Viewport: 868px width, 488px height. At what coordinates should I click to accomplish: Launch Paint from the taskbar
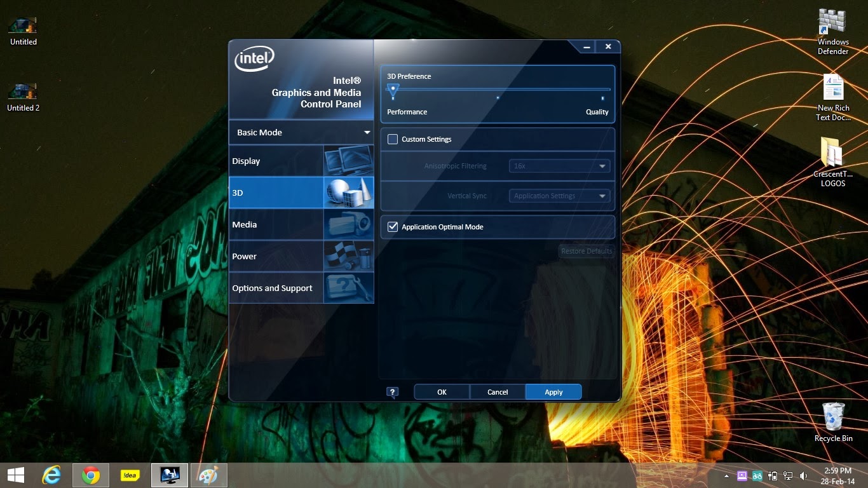209,475
